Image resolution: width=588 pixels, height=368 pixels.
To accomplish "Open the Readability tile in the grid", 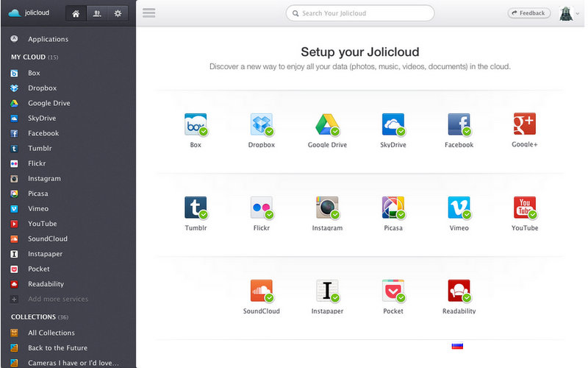I will click(x=459, y=297).
